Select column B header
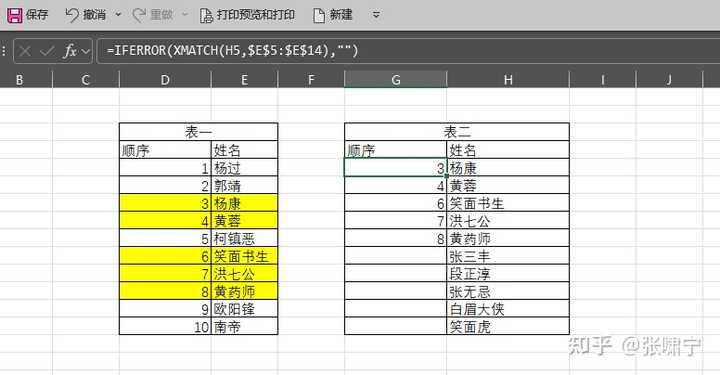 [x=19, y=80]
